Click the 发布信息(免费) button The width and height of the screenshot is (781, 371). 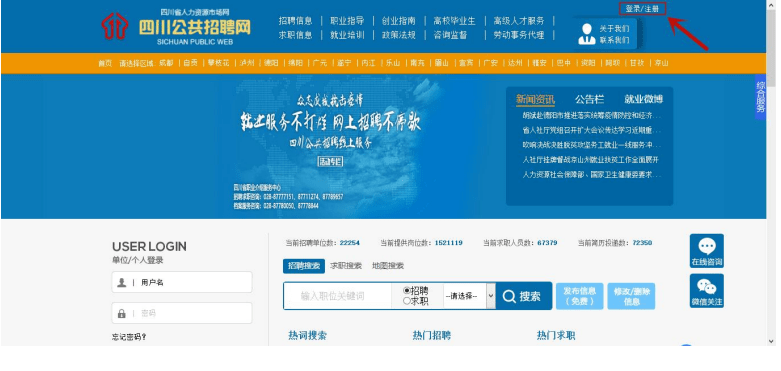click(x=579, y=296)
